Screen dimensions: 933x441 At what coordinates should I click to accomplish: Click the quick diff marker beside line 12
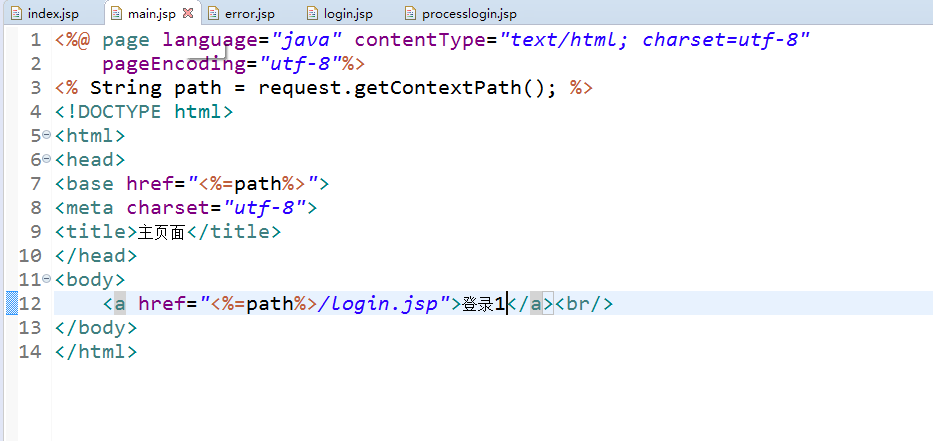point(11,304)
